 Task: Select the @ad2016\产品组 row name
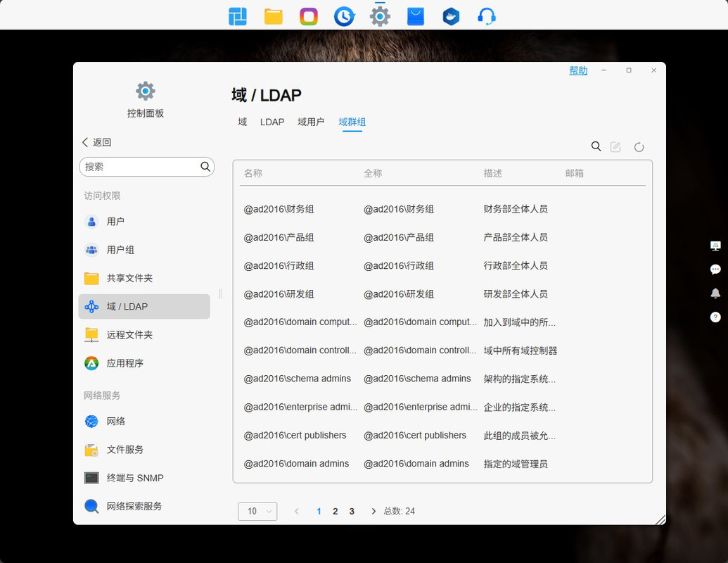point(279,237)
